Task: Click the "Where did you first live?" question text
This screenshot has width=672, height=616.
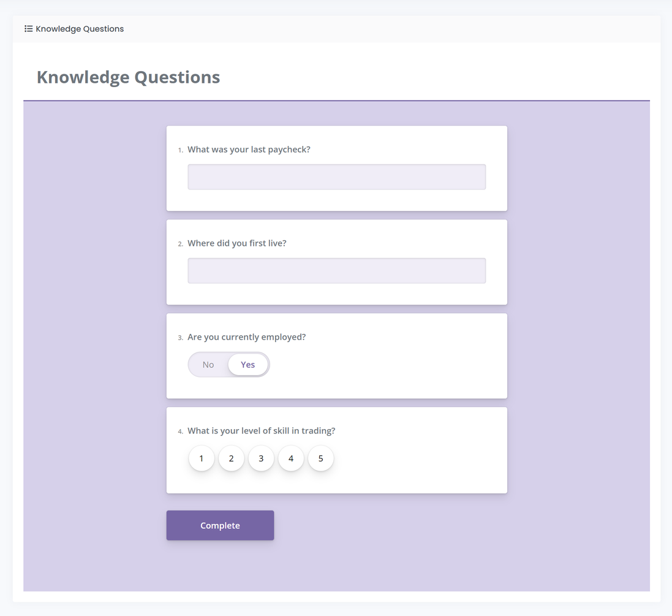Action: pos(236,243)
